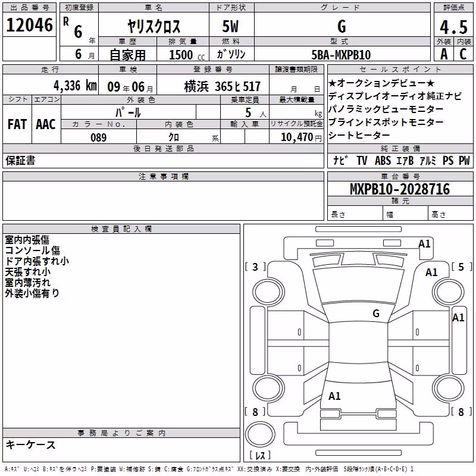Click the model code 5BA-MXPB10
Screen dimensions: 476x476
[341, 55]
